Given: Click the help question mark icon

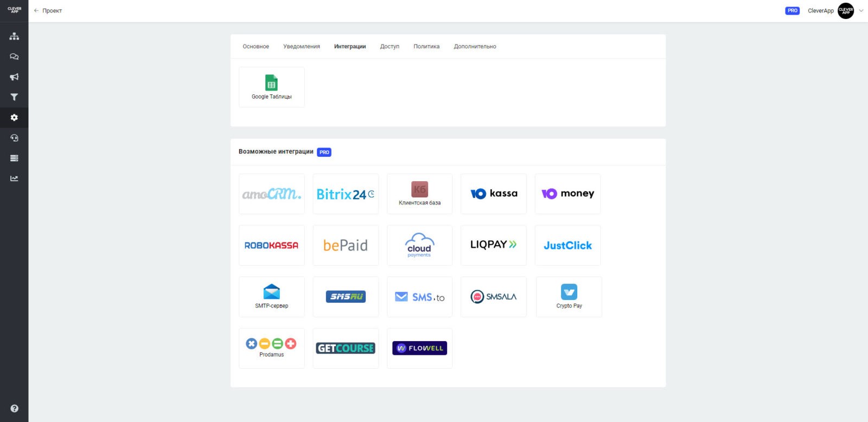Looking at the screenshot, I should [14, 408].
